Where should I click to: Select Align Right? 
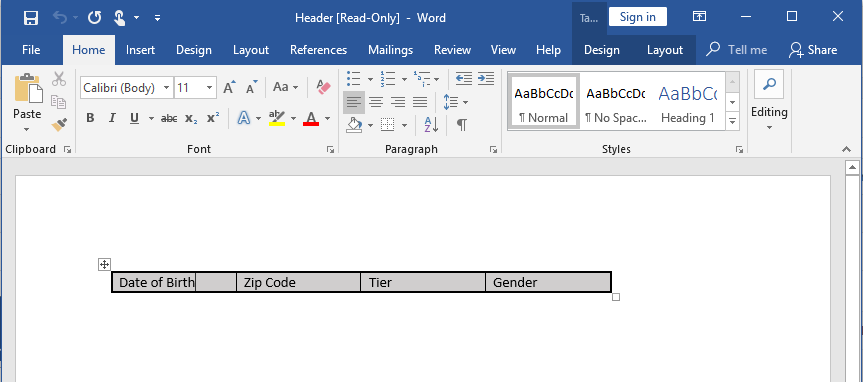[x=398, y=102]
